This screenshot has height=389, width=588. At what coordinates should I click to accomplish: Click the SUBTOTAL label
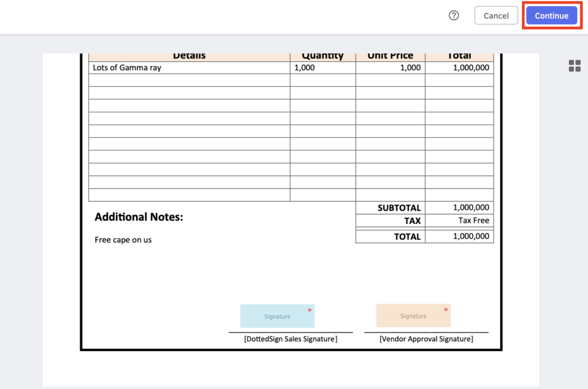(399, 208)
